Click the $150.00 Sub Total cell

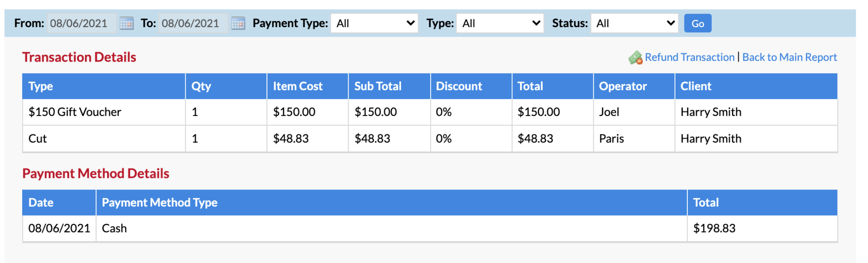[389, 112]
